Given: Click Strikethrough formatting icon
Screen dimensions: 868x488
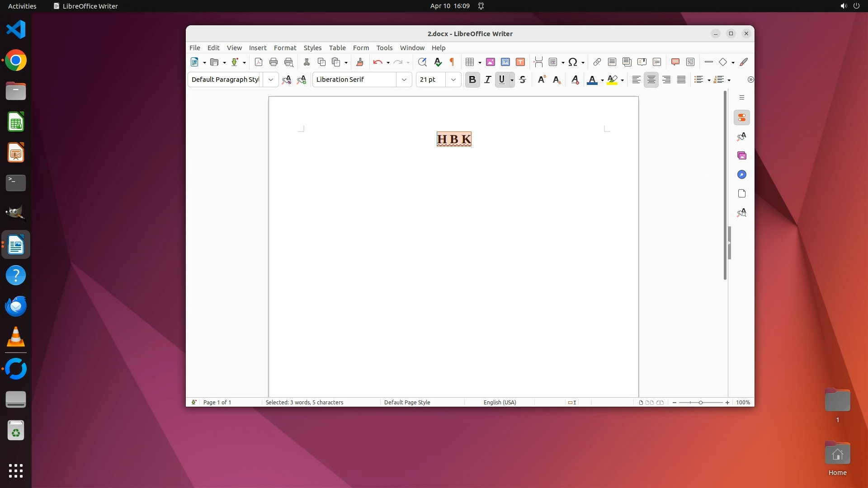Looking at the screenshot, I should click(523, 80).
